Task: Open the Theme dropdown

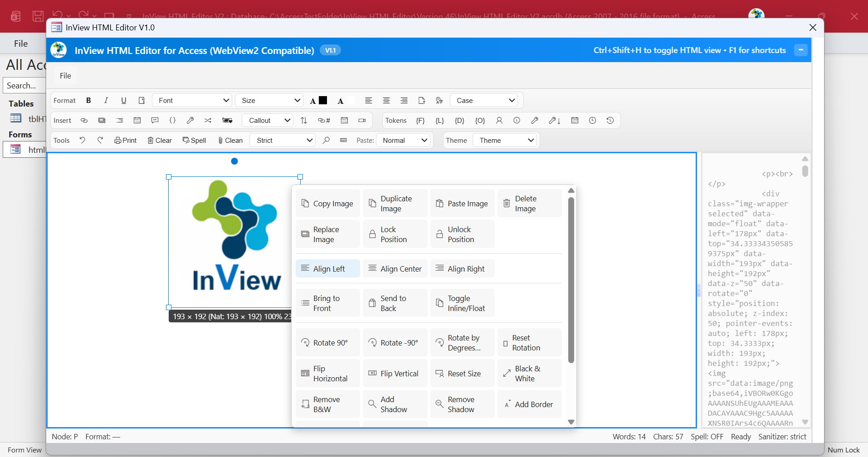Action: click(x=504, y=140)
